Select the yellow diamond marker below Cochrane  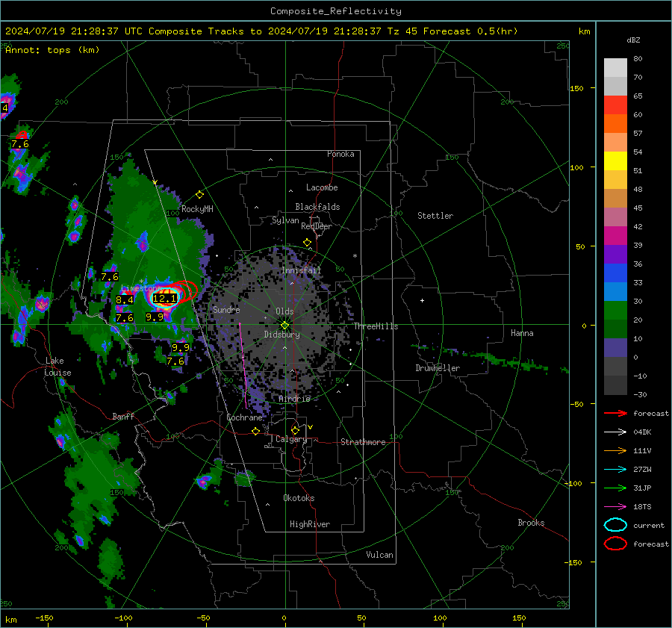256,432
